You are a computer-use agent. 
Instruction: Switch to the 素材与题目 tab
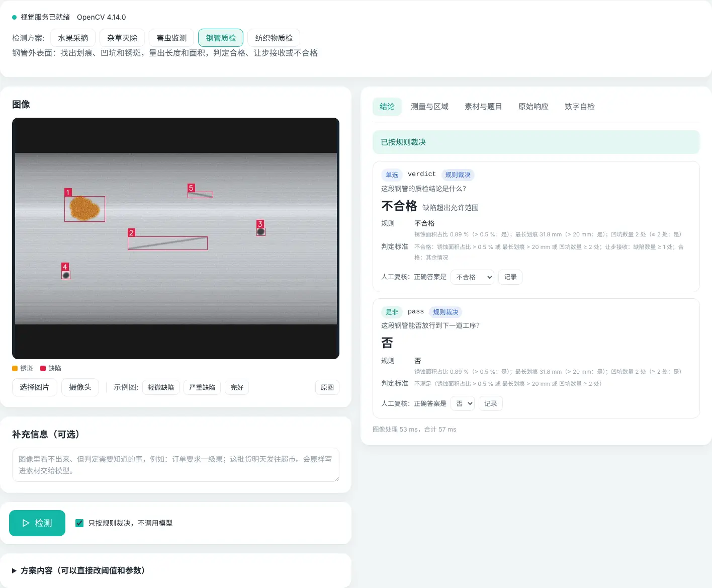click(x=483, y=107)
